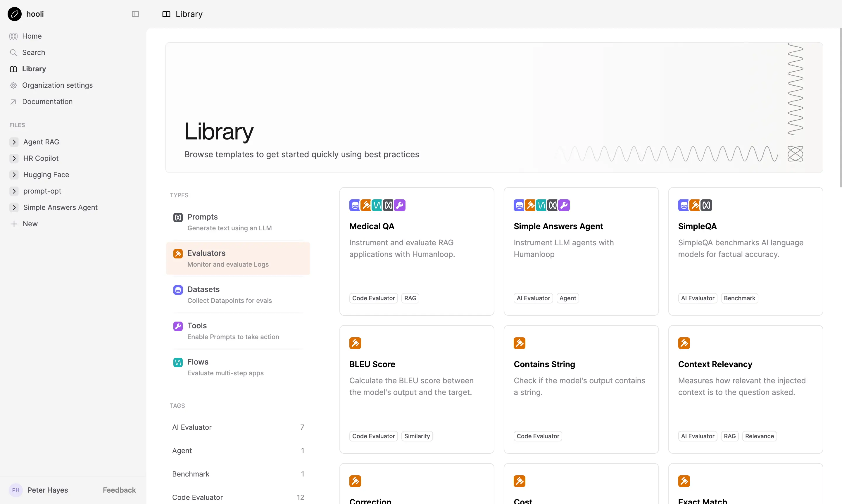The width and height of the screenshot is (842, 504).
Task: Toggle the AI Evaluator tag filter
Action: coord(238,427)
